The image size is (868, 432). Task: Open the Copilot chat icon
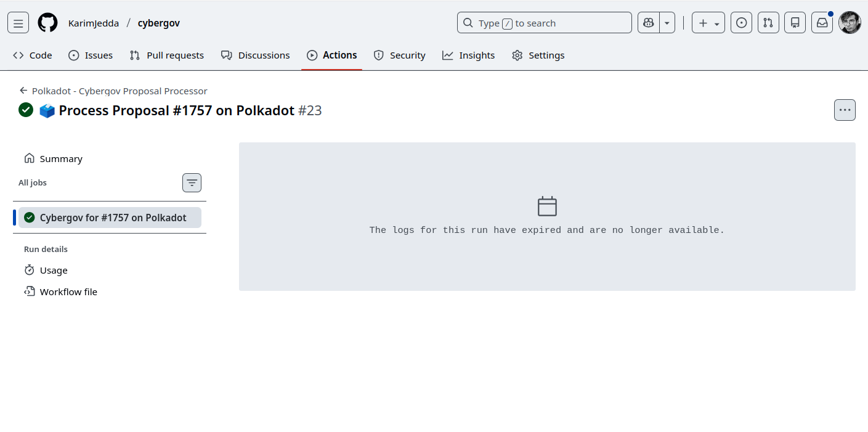coord(648,23)
